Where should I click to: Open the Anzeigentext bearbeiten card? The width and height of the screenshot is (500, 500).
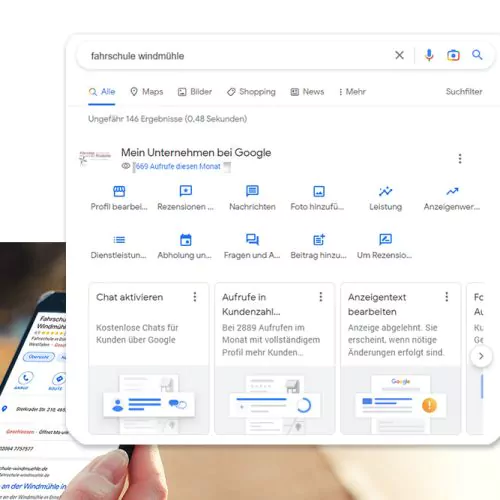(401, 359)
